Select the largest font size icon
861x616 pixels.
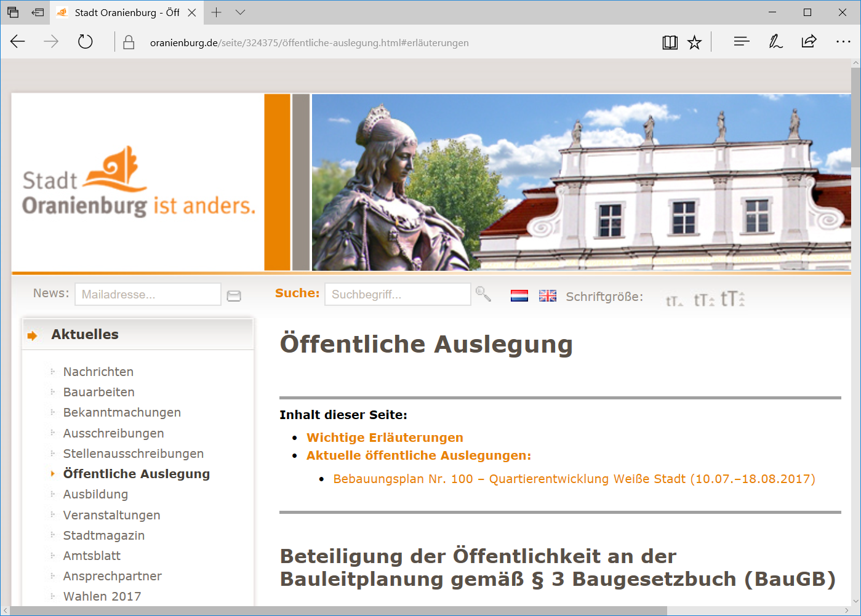click(732, 299)
